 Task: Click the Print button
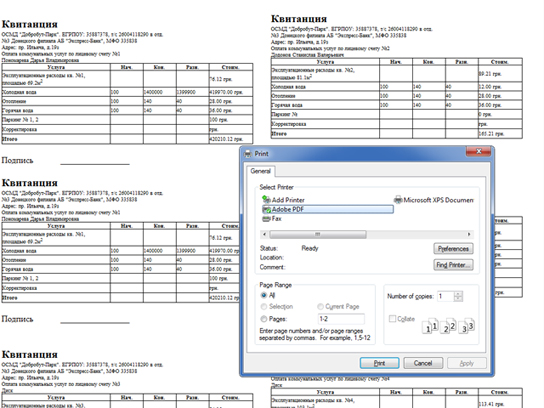[380, 363]
